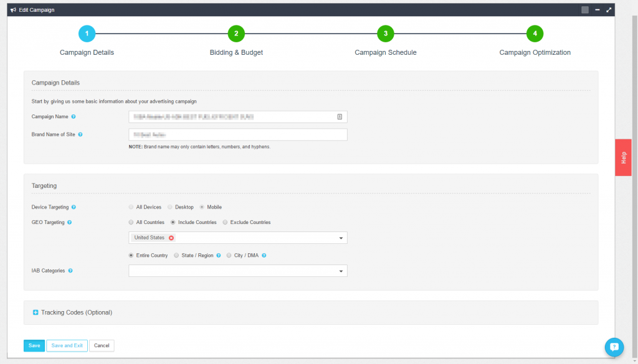Open help tooltip for Brand Name of Site
Screen dimensions: 638x364
pyautogui.click(x=80, y=134)
